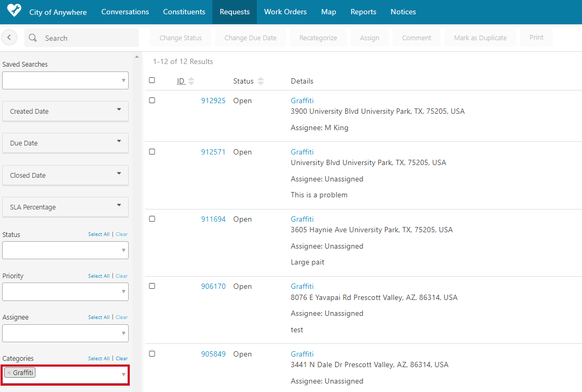The height and width of the screenshot is (392, 582).
Task: Open the Priority filter dropdown
Action: (65, 292)
